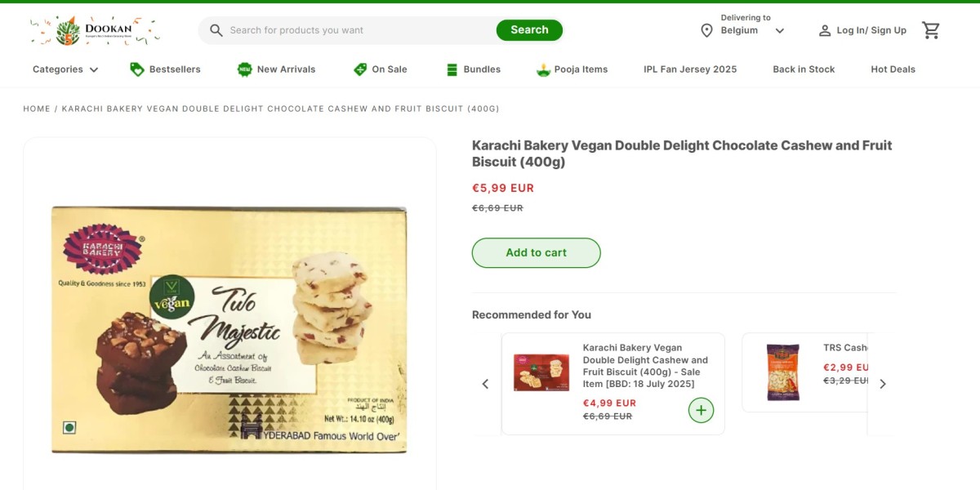
Task: Open the Belgium delivery country dropdown
Action: click(779, 31)
